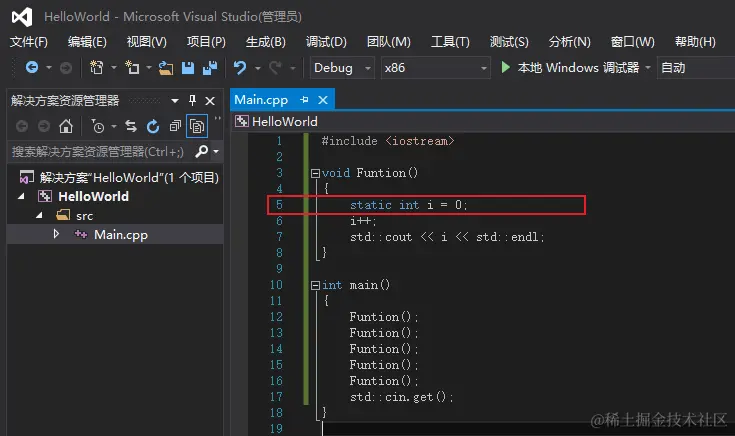The image size is (735, 436).
Task: Click the collapse all icon
Action: point(175,126)
